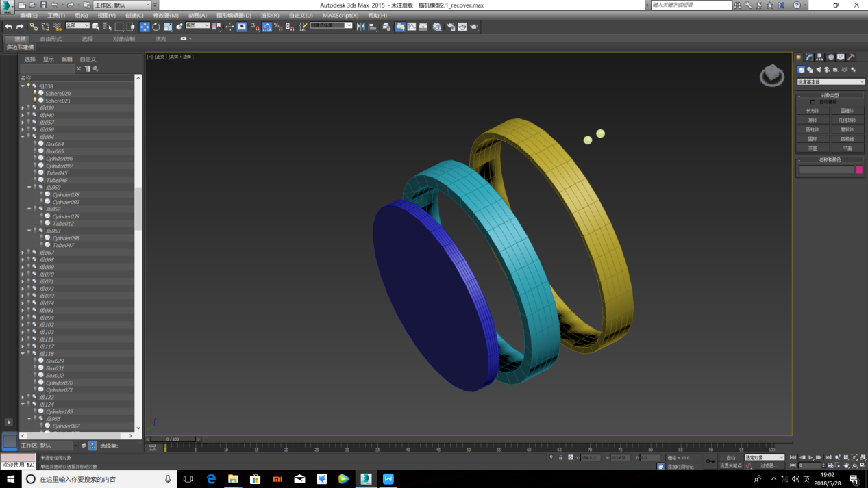Click the 长方体 create button
868x488 pixels.
point(813,111)
